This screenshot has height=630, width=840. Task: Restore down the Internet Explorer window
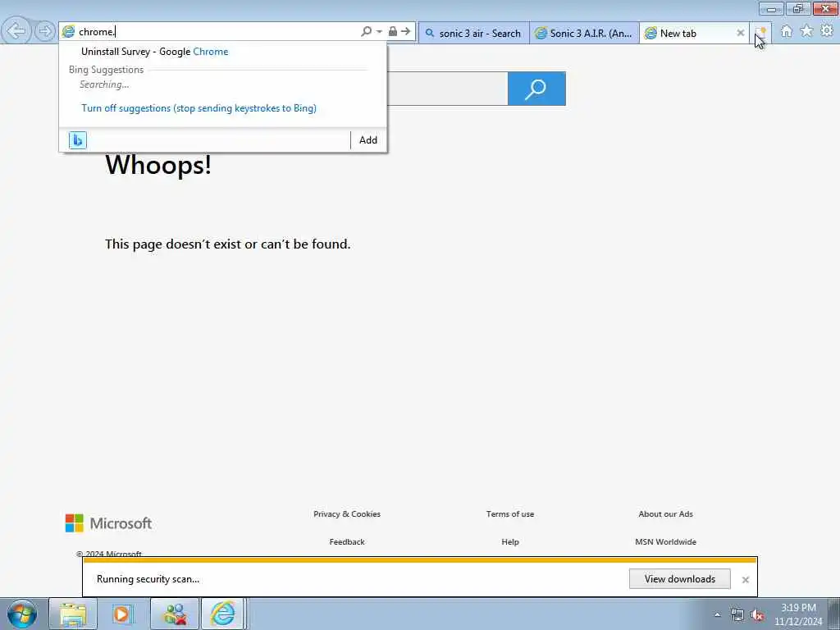tap(798, 8)
